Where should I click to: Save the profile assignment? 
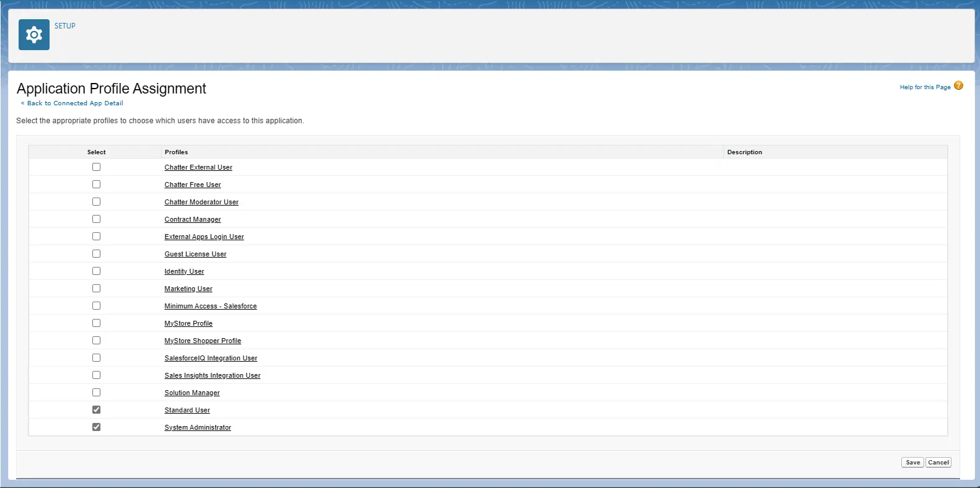[x=912, y=463]
